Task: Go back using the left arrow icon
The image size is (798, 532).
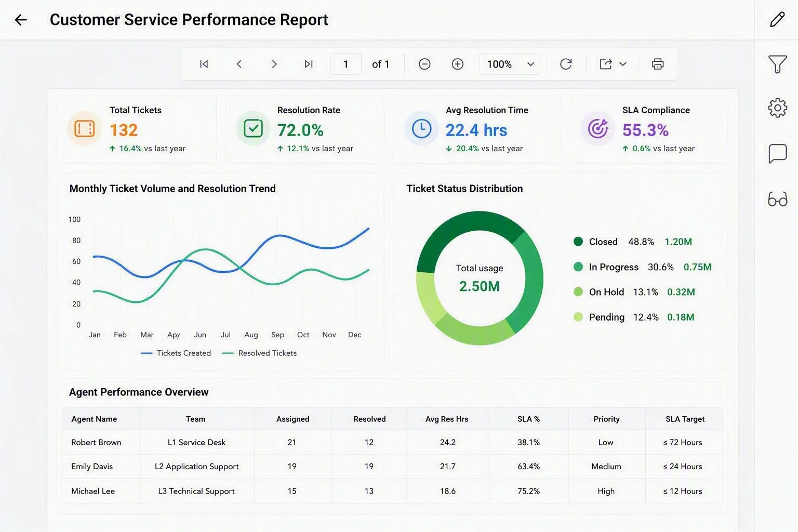Action: [x=21, y=20]
